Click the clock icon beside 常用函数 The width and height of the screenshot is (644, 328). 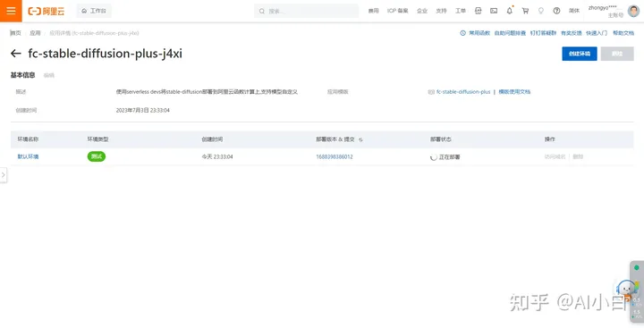click(463, 33)
